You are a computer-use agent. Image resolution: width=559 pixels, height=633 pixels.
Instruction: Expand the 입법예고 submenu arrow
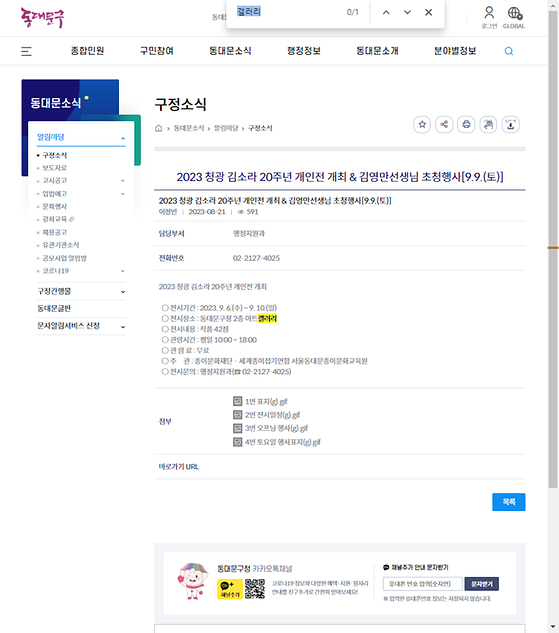click(123, 194)
